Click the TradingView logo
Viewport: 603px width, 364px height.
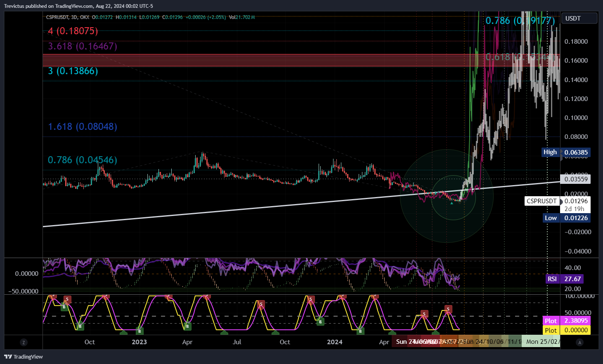24,357
